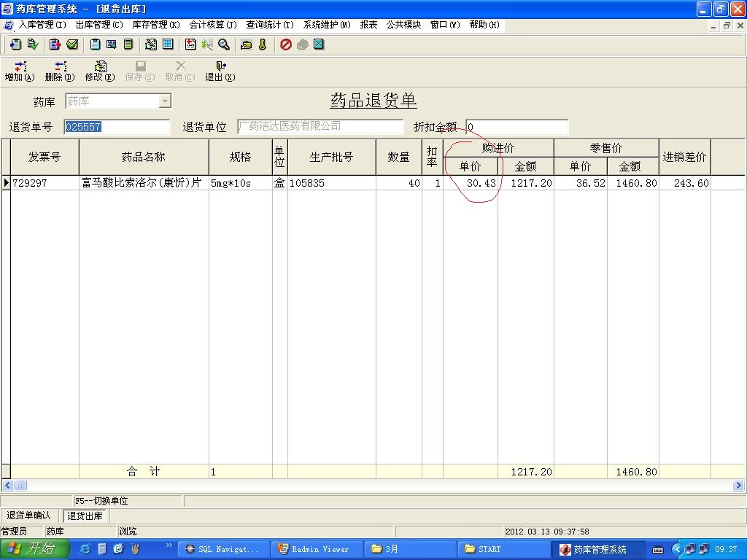Click retail unit price cell 36.52
Viewport: 747px width, 560px height.
click(581, 183)
